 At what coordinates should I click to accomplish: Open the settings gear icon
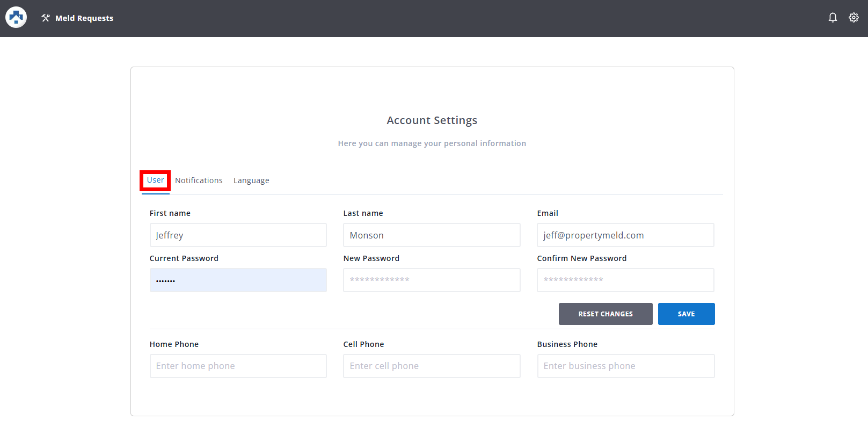854,18
